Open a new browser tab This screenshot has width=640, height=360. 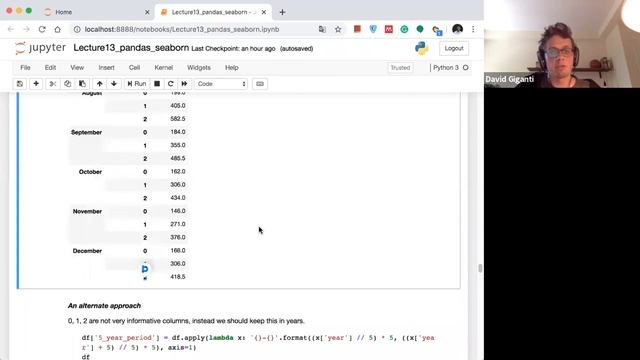282,12
